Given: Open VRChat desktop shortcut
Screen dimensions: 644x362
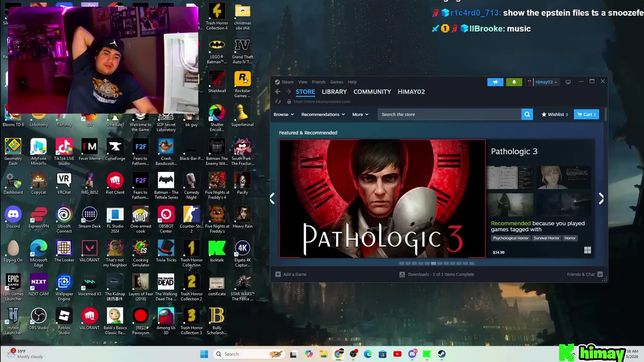Looking at the screenshot, I should click(x=64, y=184).
